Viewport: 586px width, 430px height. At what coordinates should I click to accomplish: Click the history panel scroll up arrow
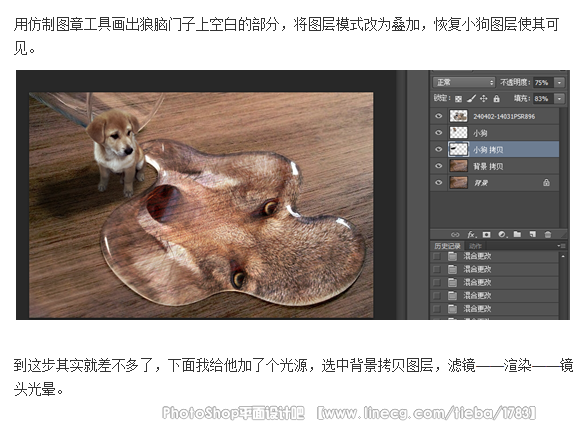point(563,257)
